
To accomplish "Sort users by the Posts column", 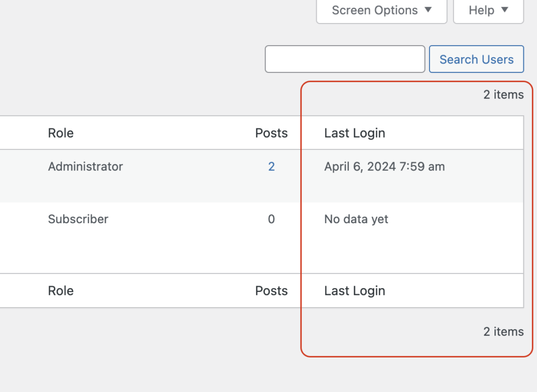I will pyautogui.click(x=271, y=133).
